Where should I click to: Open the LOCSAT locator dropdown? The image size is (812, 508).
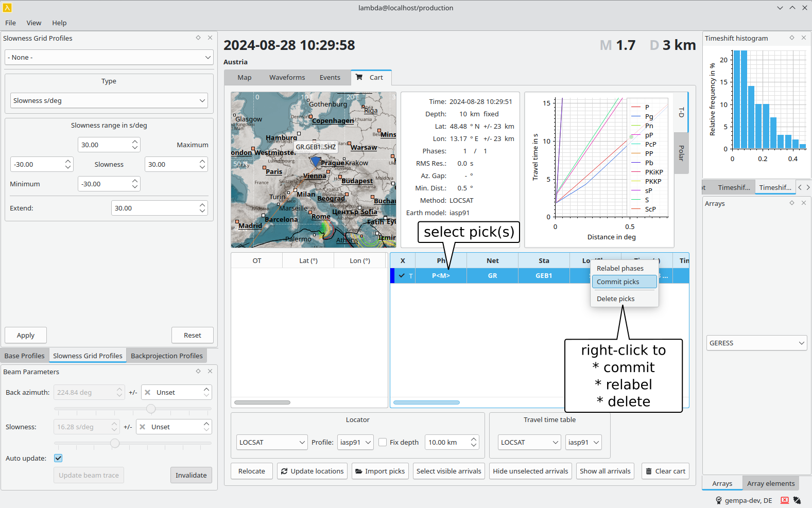pos(271,442)
